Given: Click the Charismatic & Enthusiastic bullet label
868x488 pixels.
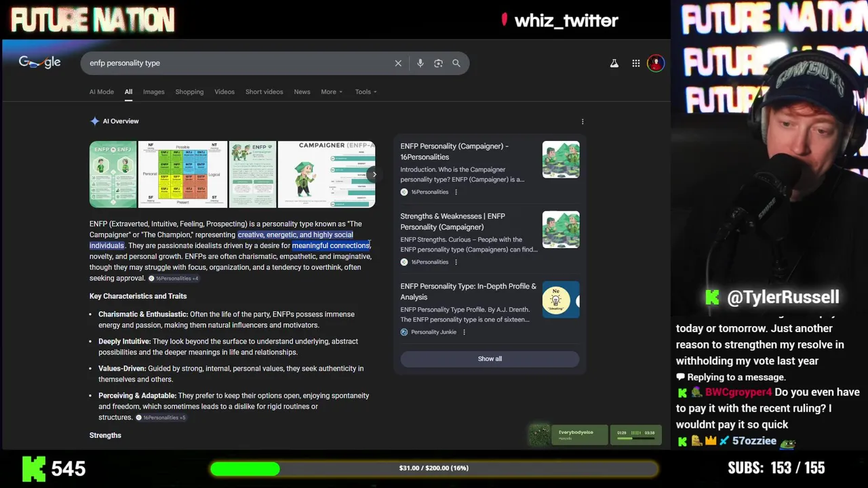Looking at the screenshot, I should click(x=143, y=314).
